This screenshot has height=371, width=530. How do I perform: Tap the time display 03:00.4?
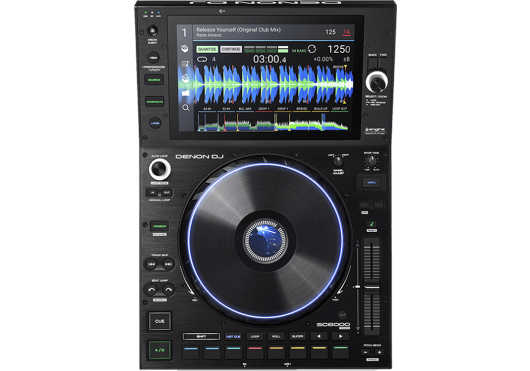(270, 59)
